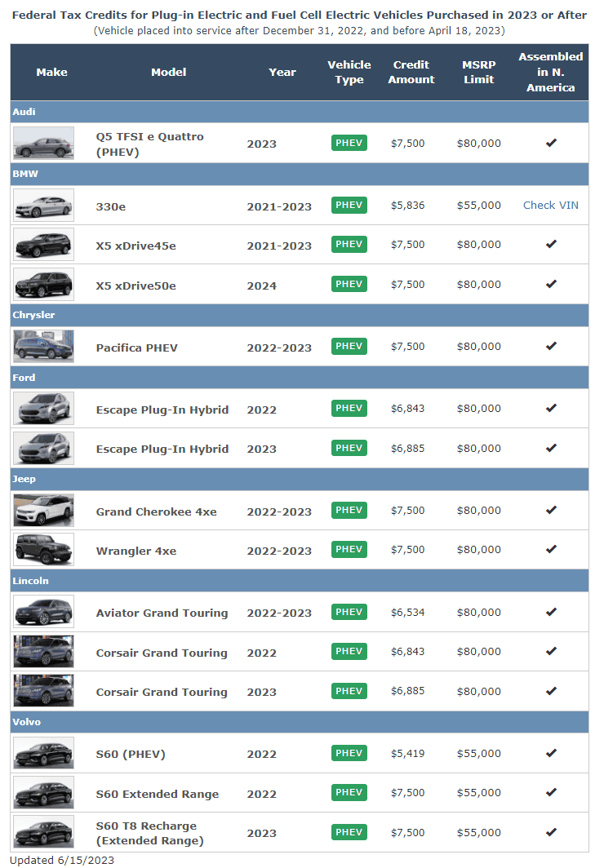The width and height of the screenshot is (604, 868).
Task: Click the X5 xDrive50e model name
Action: pyautogui.click(x=136, y=286)
